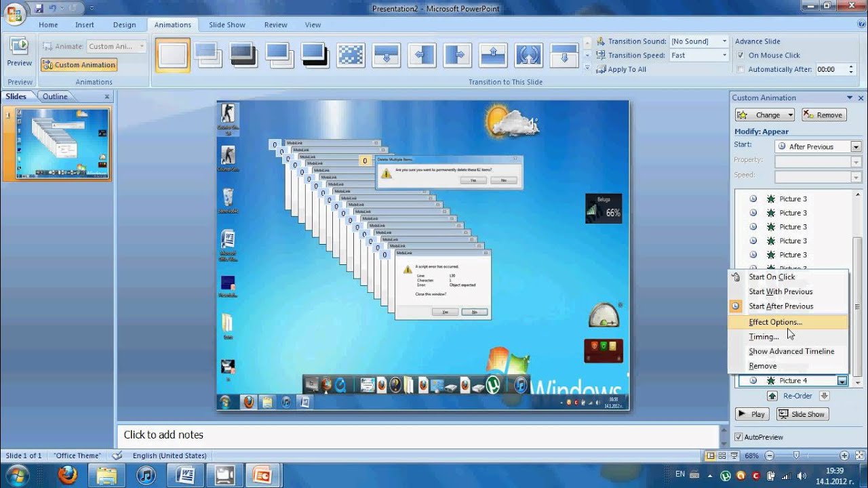Toggle the Custom Animation pane button
Screen dimensions: 868x488
(79, 65)
